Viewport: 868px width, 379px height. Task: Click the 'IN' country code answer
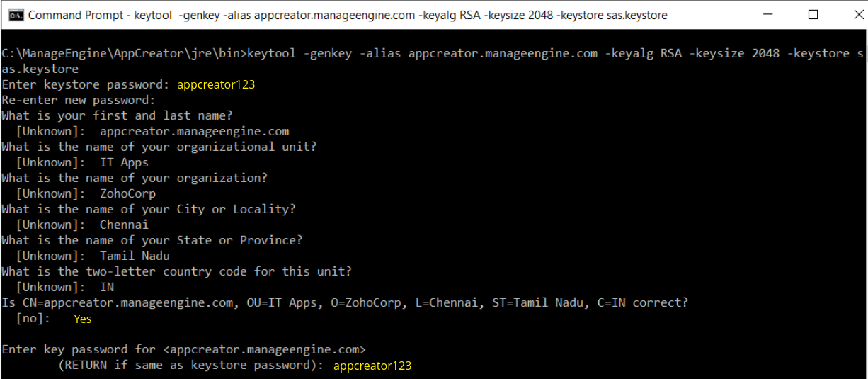click(x=107, y=287)
